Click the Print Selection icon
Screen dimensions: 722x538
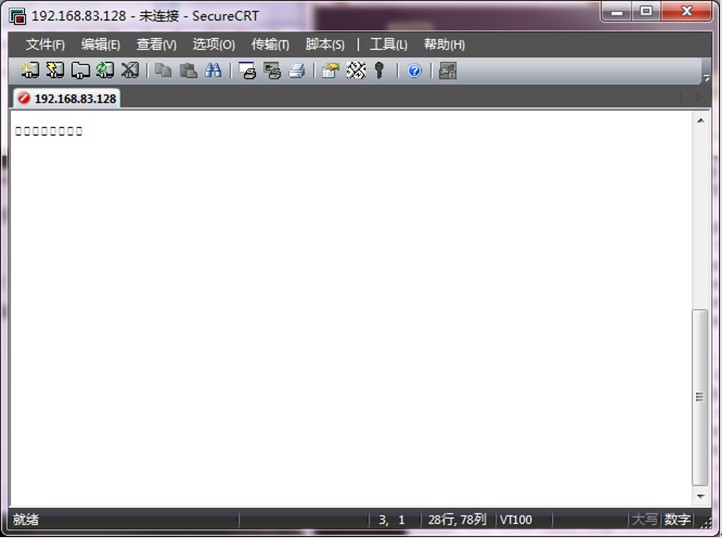[272, 70]
